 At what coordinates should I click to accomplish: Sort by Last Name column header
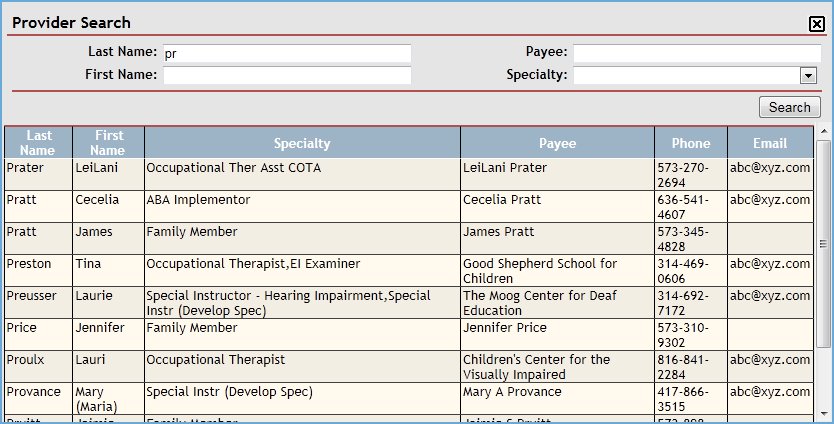click(39, 142)
